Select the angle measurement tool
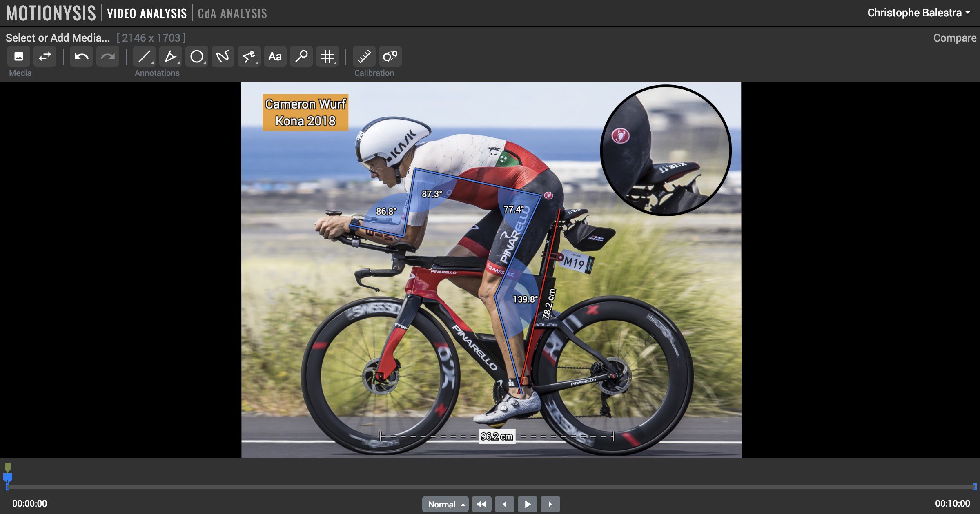The image size is (980, 514). pyautogui.click(x=171, y=56)
